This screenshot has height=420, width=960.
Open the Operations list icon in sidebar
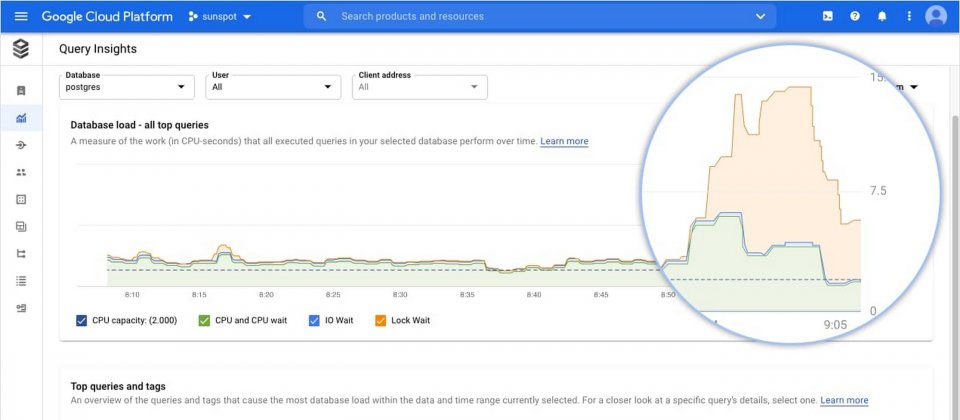[21, 281]
